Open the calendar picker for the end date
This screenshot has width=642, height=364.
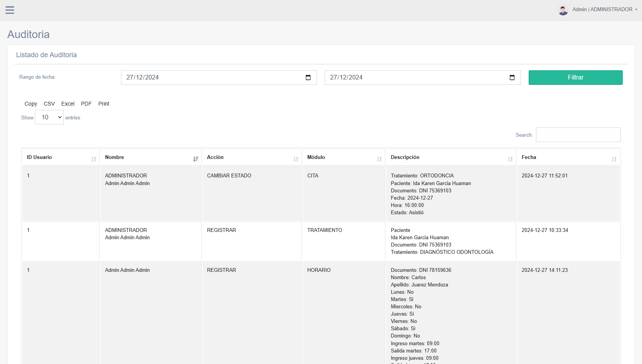(512, 77)
